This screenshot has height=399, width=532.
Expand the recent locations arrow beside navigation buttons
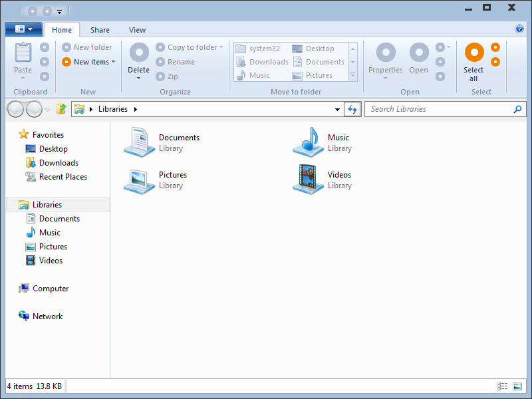pos(48,109)
